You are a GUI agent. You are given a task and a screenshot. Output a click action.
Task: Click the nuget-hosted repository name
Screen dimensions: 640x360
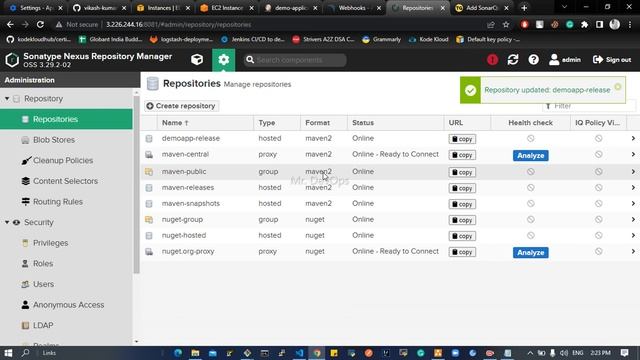point(184,235)
